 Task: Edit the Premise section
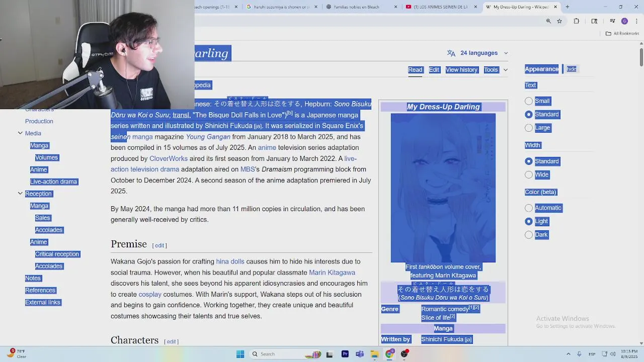point(159,245)
